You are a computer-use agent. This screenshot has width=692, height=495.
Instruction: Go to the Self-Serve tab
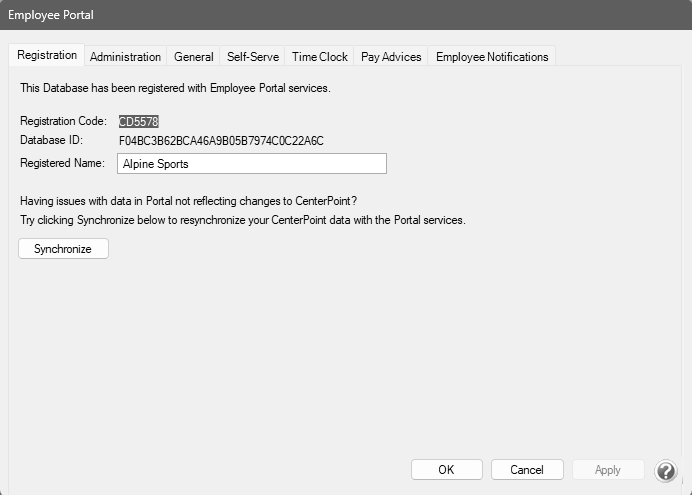[x=253, y=57]
